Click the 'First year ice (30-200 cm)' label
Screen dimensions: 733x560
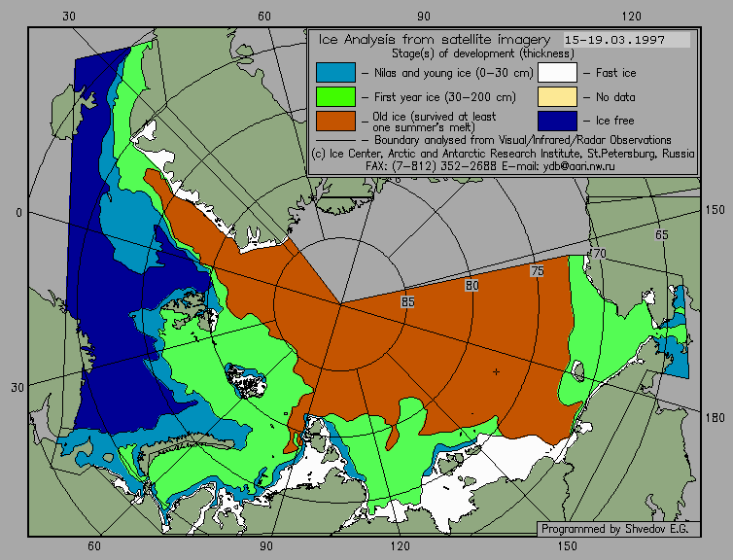[x=445, y=97]
